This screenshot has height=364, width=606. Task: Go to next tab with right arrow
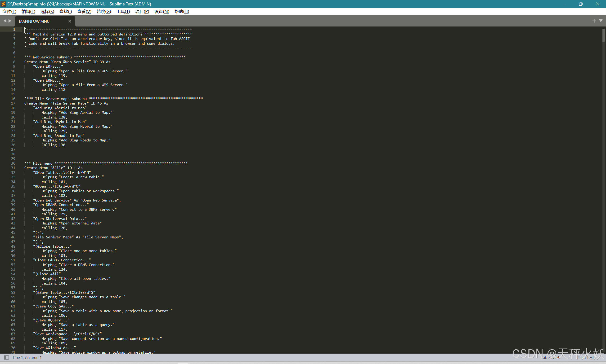click(10, 21)
